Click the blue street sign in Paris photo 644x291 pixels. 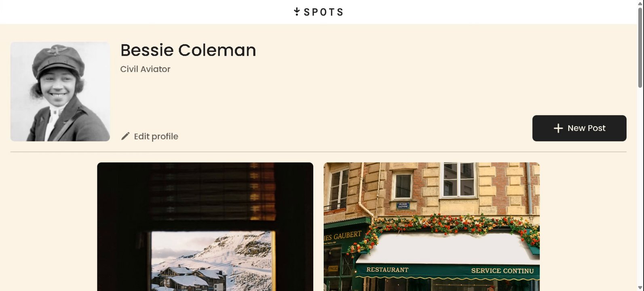click(x=403, y=205)
